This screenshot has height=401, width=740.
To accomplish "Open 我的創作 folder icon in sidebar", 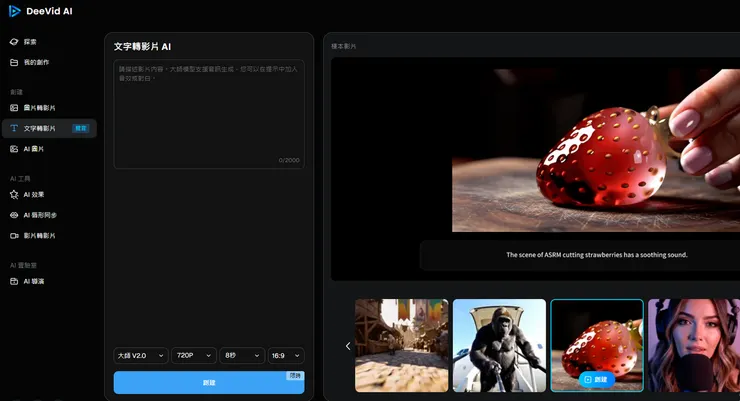I will 14,62.
